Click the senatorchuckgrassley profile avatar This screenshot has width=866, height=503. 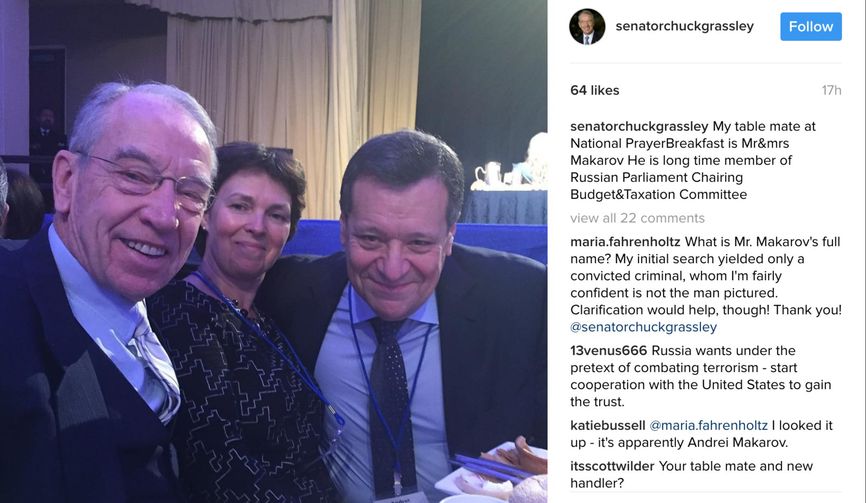point(587,27)
